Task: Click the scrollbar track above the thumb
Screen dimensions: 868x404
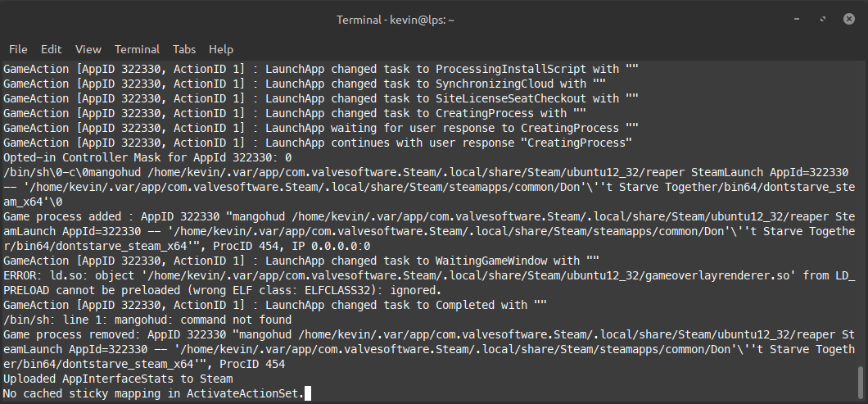Action: click(x=860, y=205)
